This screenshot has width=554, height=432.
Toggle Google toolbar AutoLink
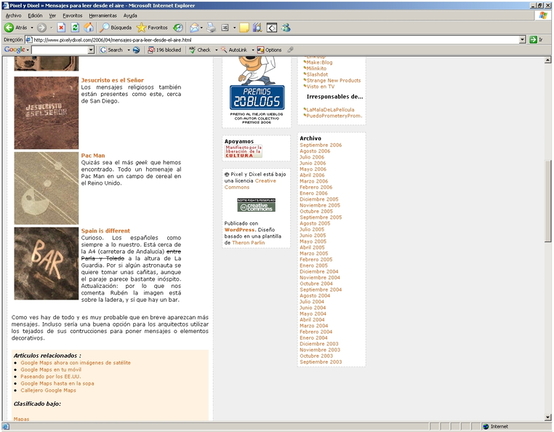pos(234,50)
